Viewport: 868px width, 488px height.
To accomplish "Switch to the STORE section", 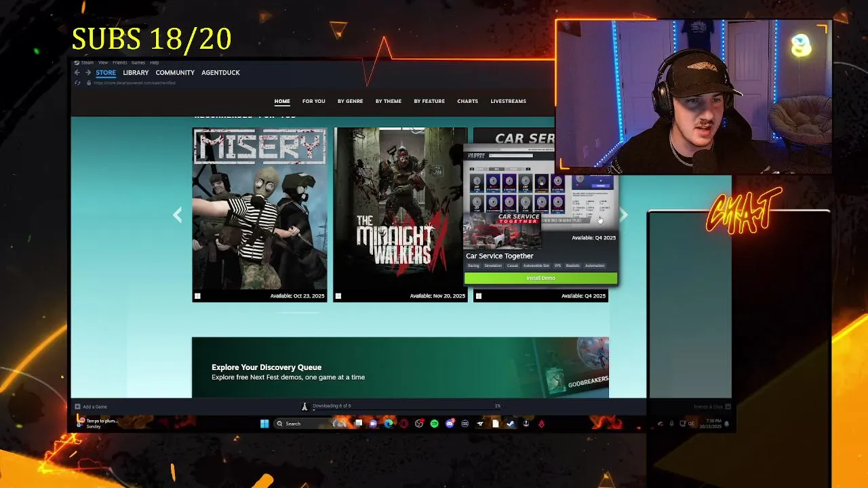I will tap(106, 73).
